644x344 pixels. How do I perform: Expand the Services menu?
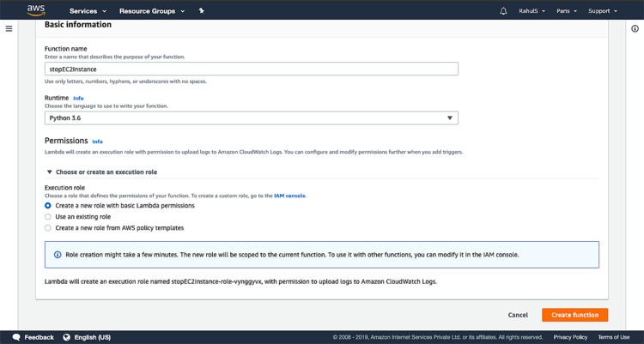point(88,11)
